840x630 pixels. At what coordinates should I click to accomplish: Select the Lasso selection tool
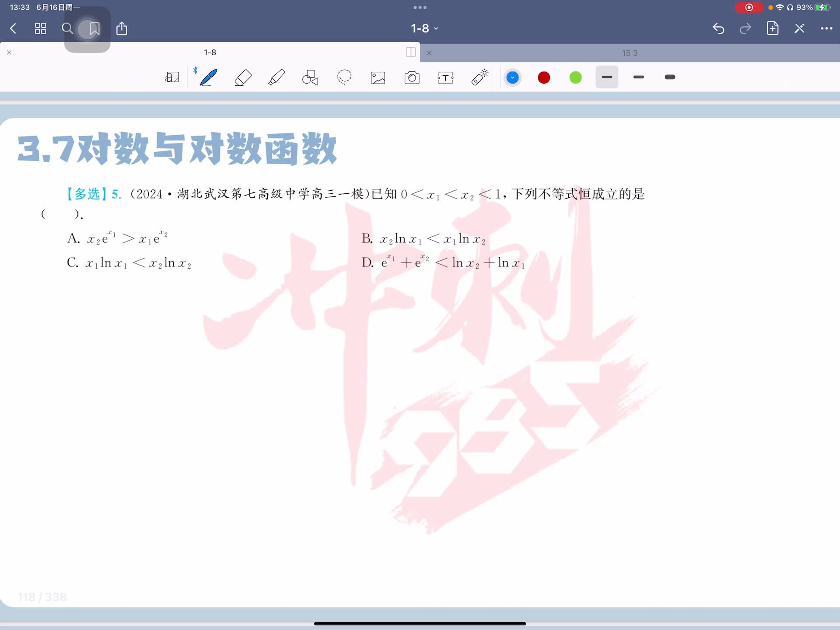(344, 77)
